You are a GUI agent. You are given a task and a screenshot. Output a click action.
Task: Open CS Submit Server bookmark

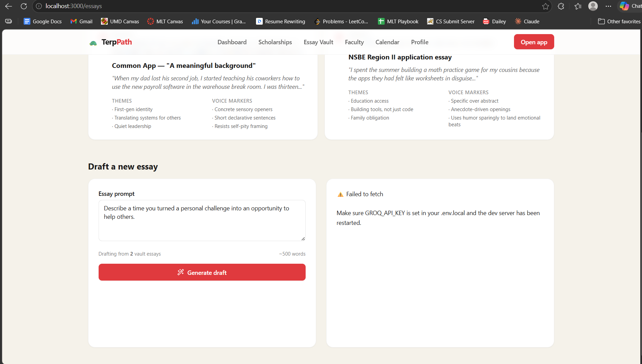coord(451,21)
